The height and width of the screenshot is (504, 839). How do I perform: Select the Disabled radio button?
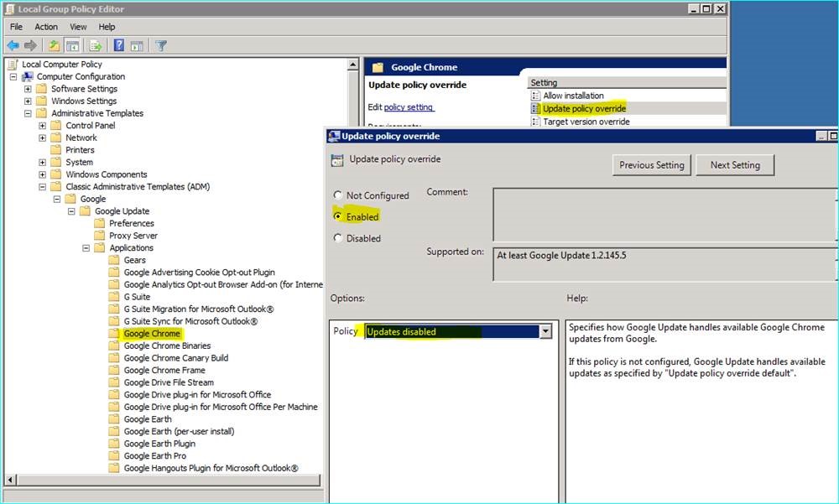point(337,238)
